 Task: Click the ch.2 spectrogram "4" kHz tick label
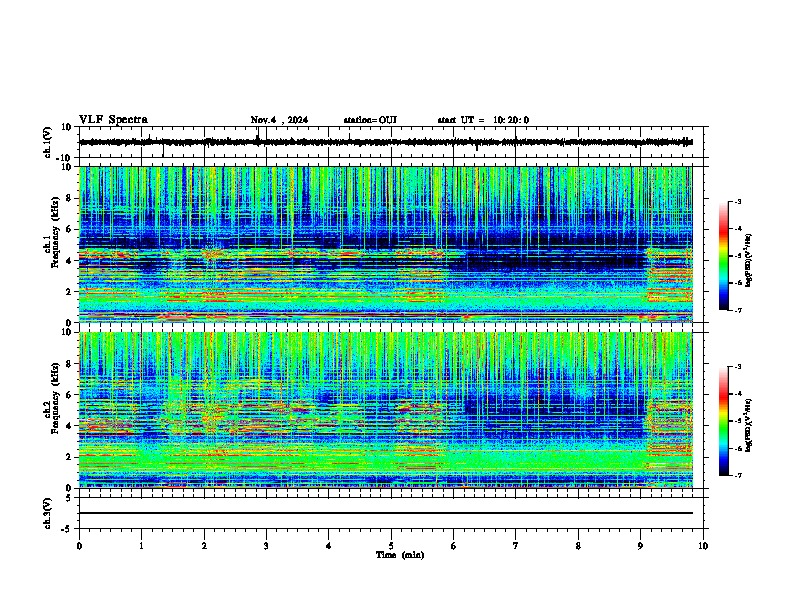pyautogui.click(x=69, y=426)
